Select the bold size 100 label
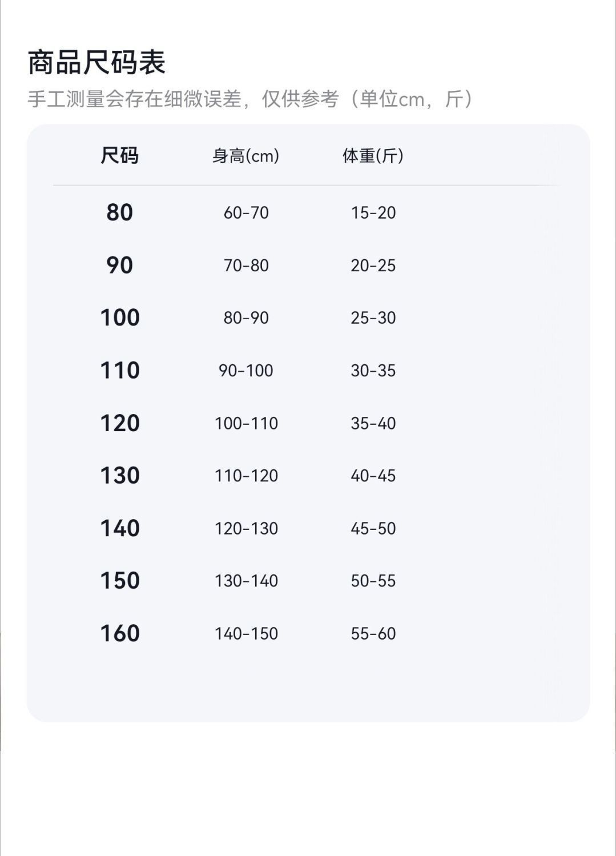The image size is (616, 856). click(120, 318)
